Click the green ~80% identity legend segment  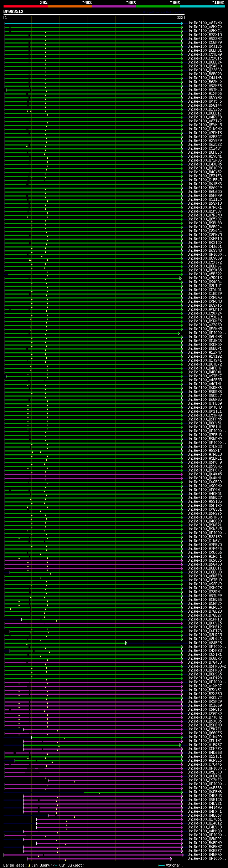(x=158, y=6)
